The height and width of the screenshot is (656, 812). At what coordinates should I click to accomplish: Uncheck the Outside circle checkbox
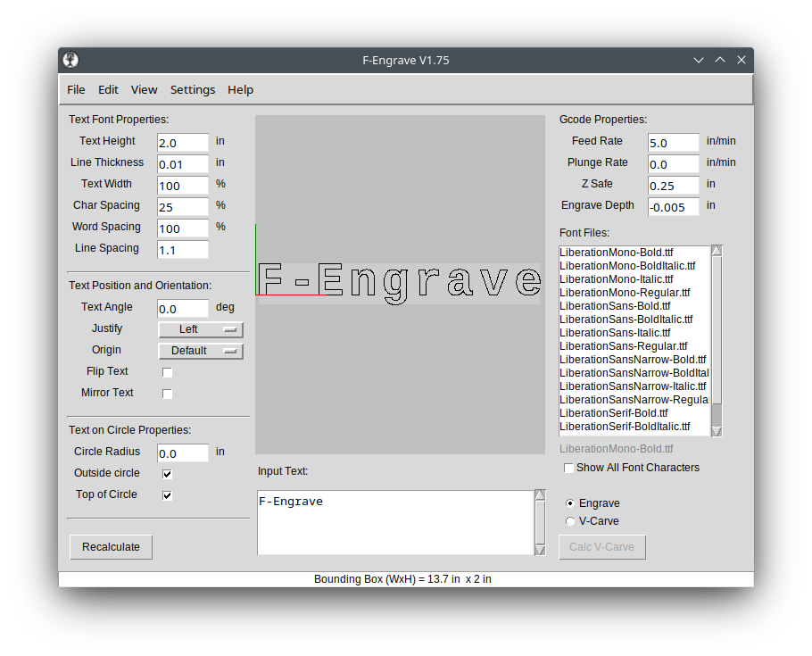[x=167, y=474]
